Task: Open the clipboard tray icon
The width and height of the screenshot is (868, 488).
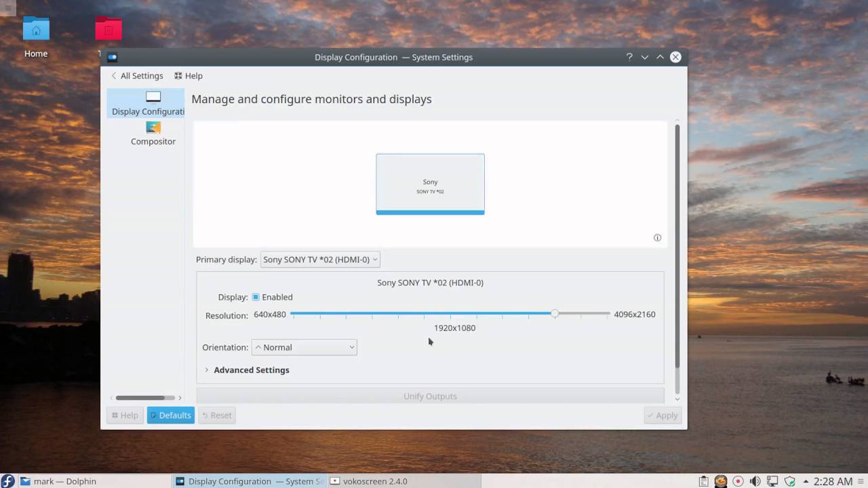Action: point(703,481)
